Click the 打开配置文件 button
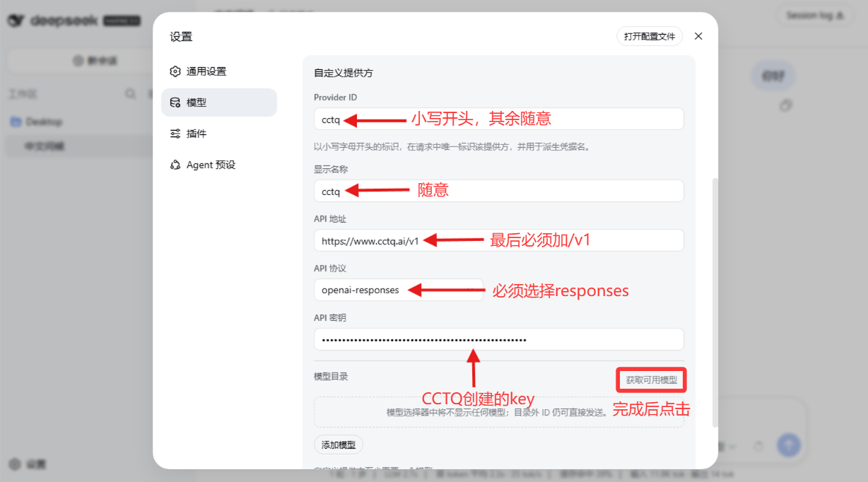Screen dimensions: 868x482 tap(649, 36)
